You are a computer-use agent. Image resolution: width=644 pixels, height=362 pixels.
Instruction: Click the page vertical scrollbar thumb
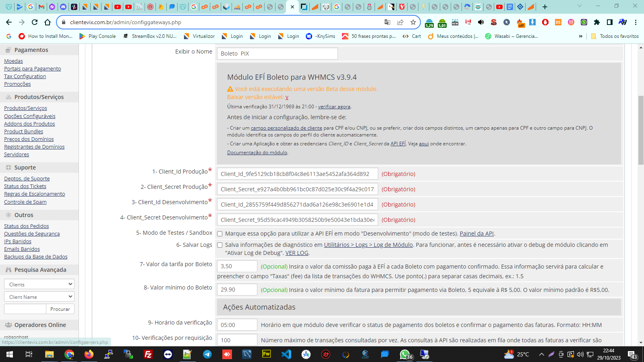[641, 130]
